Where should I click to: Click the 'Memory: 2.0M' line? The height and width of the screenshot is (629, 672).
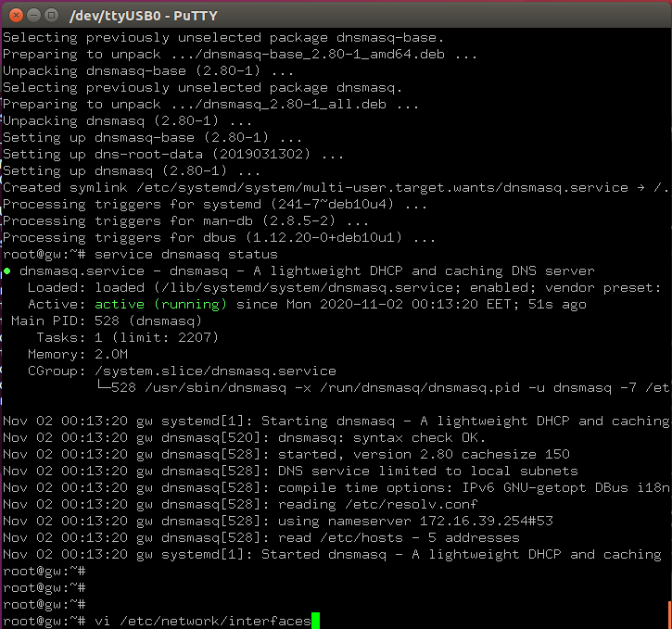click(78, 355)
